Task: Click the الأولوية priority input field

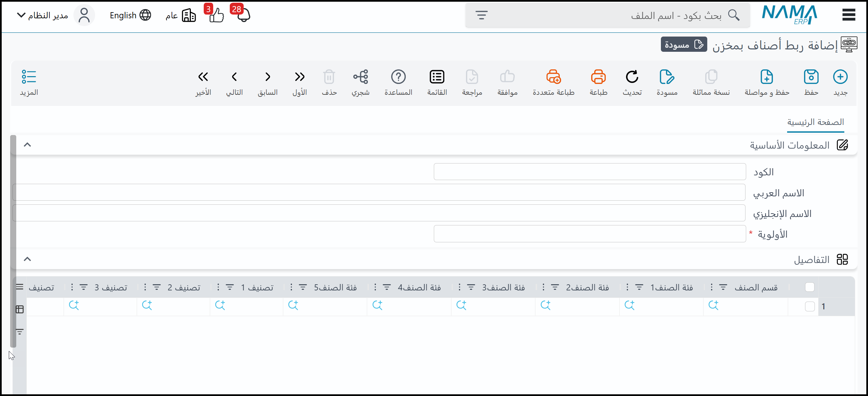Action: pos(589,234)
